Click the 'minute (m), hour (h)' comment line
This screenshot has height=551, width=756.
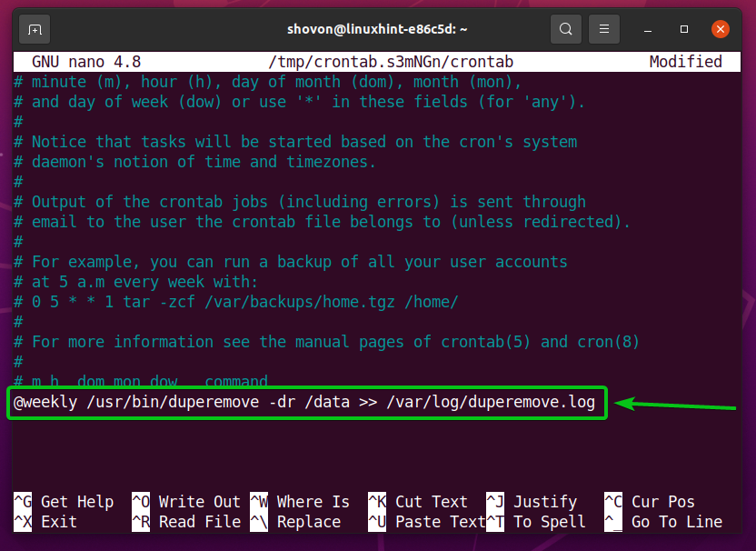(x=267, y=82)
